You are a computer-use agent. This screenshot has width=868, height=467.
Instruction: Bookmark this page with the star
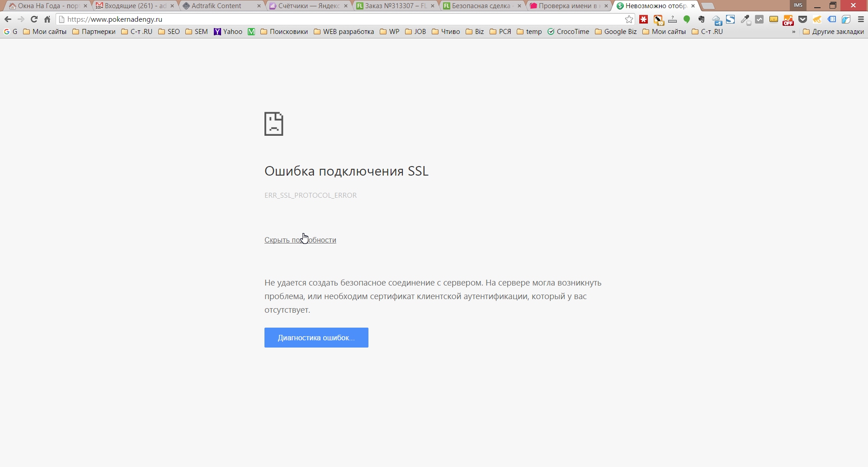coord(629,19)
